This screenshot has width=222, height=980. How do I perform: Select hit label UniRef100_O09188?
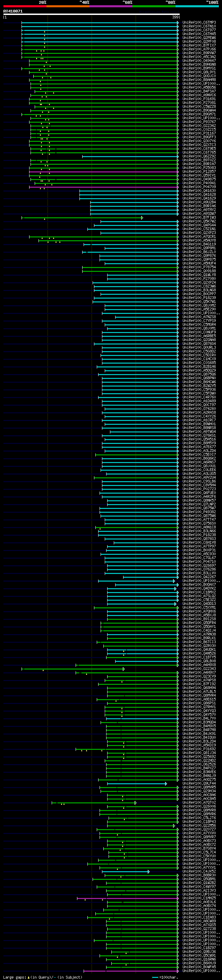click(199, 271)
